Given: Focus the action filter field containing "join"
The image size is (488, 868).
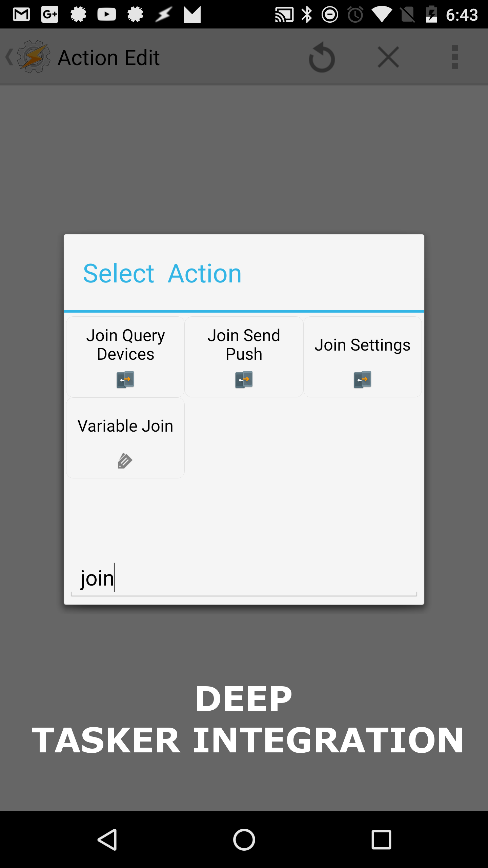Looking at the screenshot, I should tap(244, 579).
